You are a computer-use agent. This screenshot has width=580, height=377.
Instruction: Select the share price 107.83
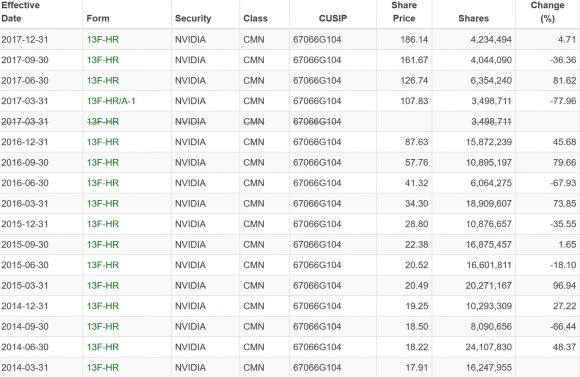pos(414,101)
